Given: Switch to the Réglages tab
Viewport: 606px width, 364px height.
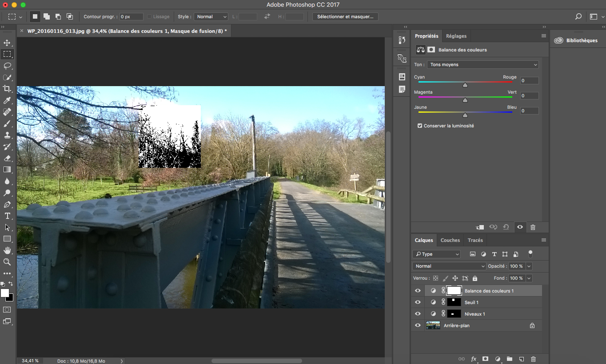Looking at the screenshot, I should [456, 36].
